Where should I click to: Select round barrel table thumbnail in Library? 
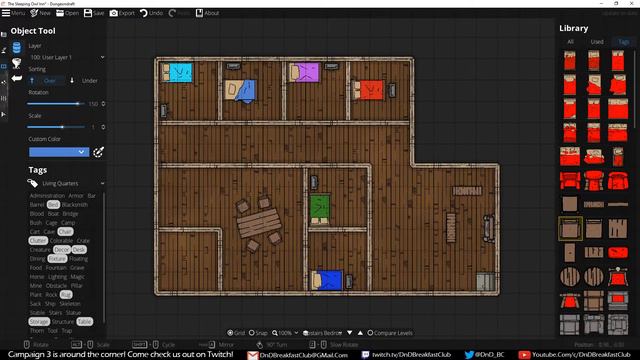pos(570,277)
